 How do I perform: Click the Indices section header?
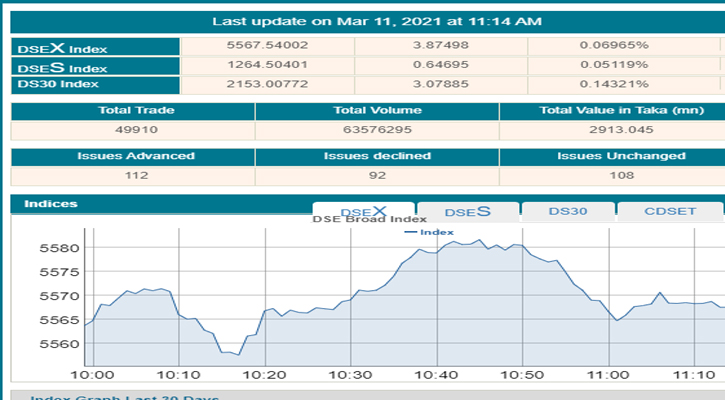(50, 204)
